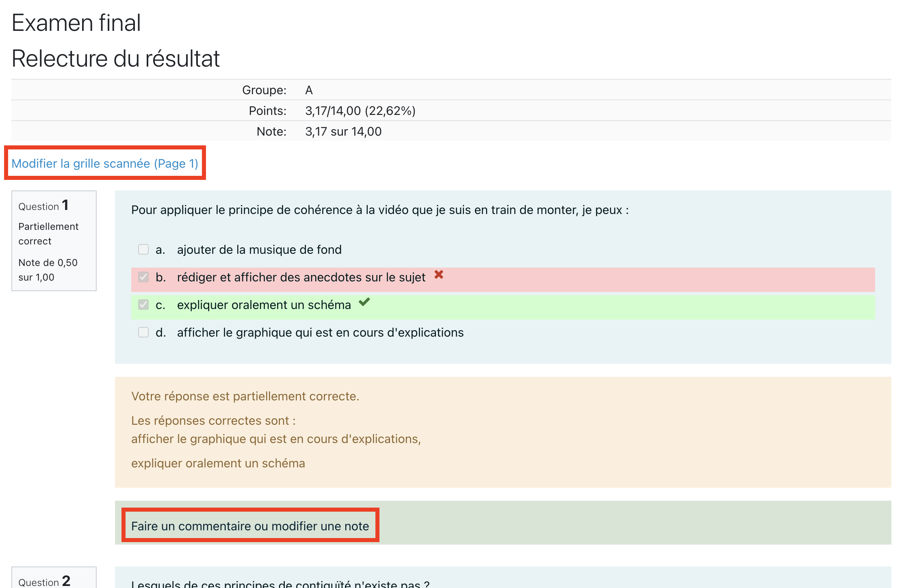This screenshot has height=588, width=906.
Task: Click the 'Note de 0,50 sur 1,00' label
Action: [x=48, y=270]
